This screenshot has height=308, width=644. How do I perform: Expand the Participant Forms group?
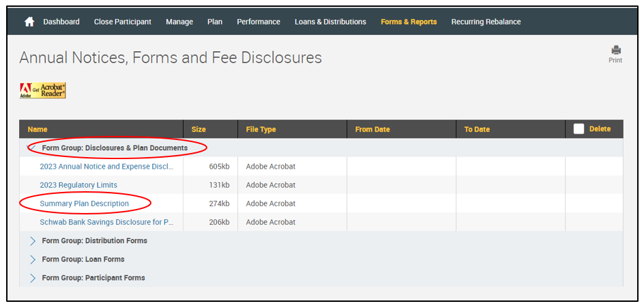(33, 277)
